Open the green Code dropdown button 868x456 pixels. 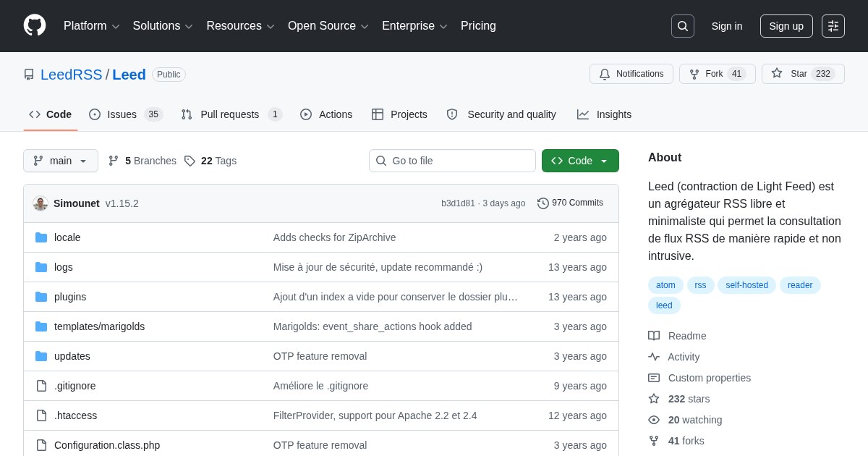point(580,161)
